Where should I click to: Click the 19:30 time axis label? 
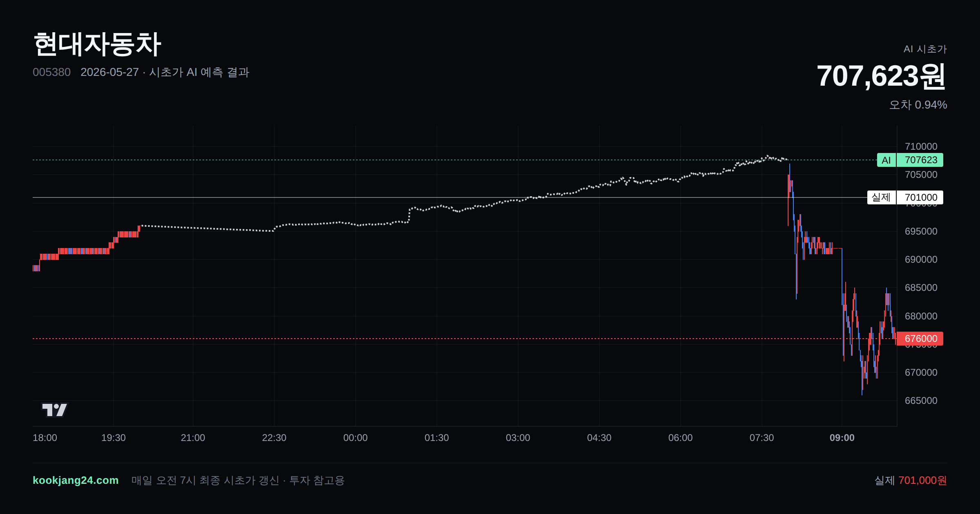tap(114, 438)
